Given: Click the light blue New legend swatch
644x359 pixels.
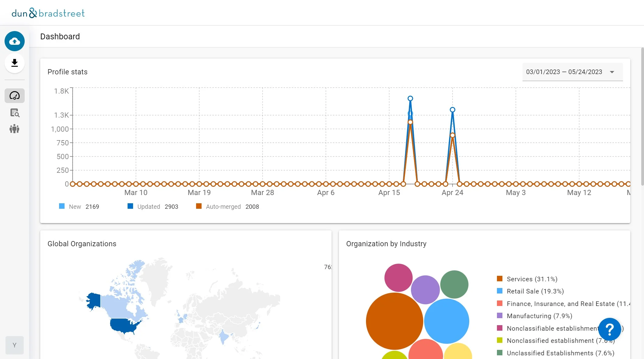Looking at the screenshot, I should pyautogui.click(x=62, y=206).
